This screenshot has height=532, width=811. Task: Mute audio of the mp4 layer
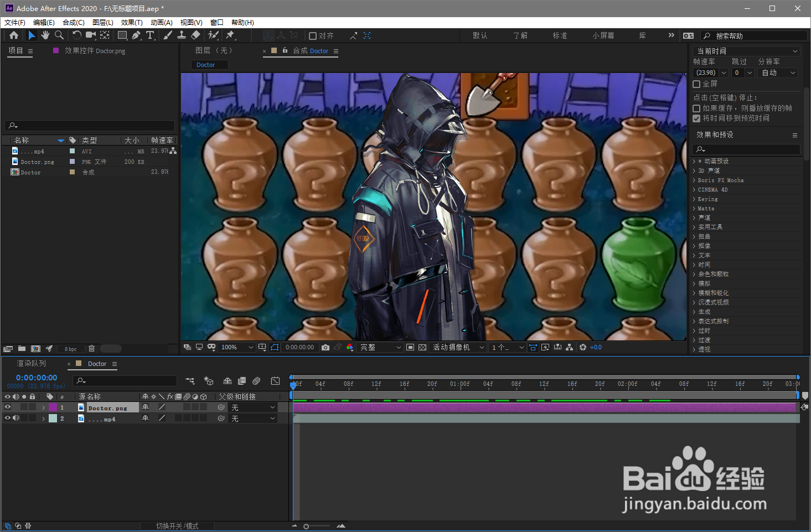(16, 419)
